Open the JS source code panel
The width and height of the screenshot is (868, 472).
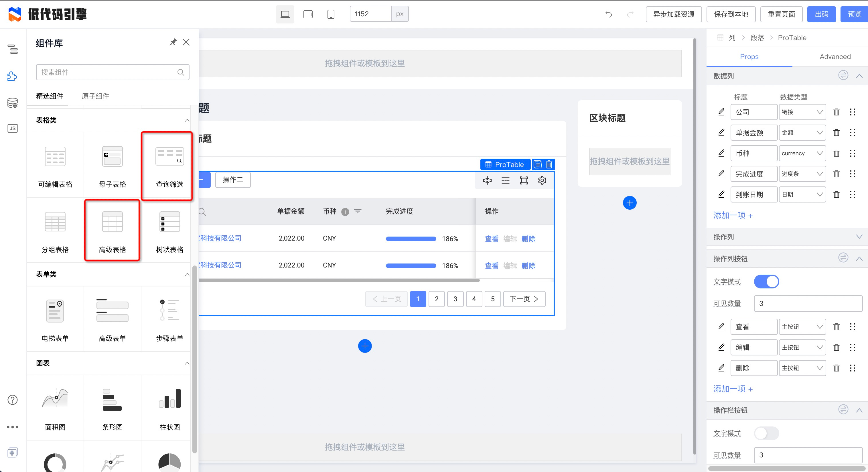pos(13,128)
